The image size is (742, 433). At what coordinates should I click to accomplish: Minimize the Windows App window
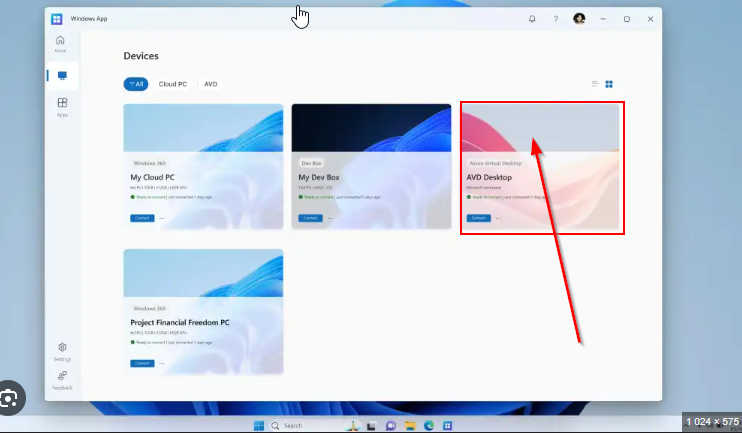pyautogui.click(x=603, y=19)
